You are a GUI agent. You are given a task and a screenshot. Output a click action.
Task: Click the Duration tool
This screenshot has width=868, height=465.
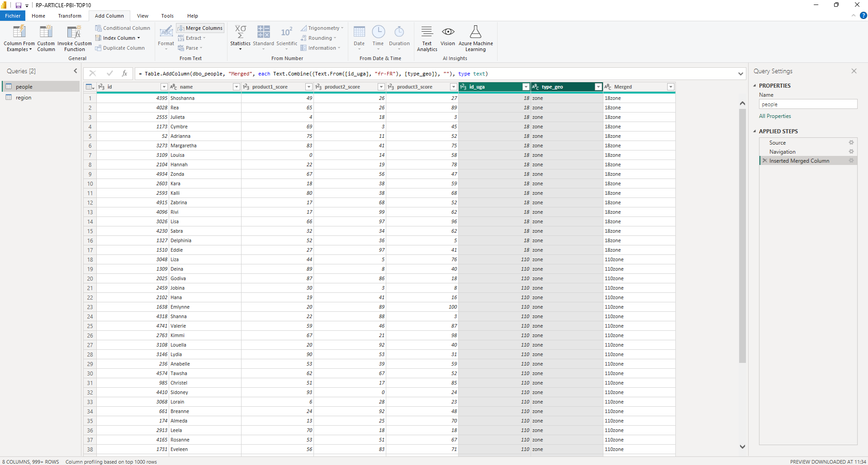point(399,37)
